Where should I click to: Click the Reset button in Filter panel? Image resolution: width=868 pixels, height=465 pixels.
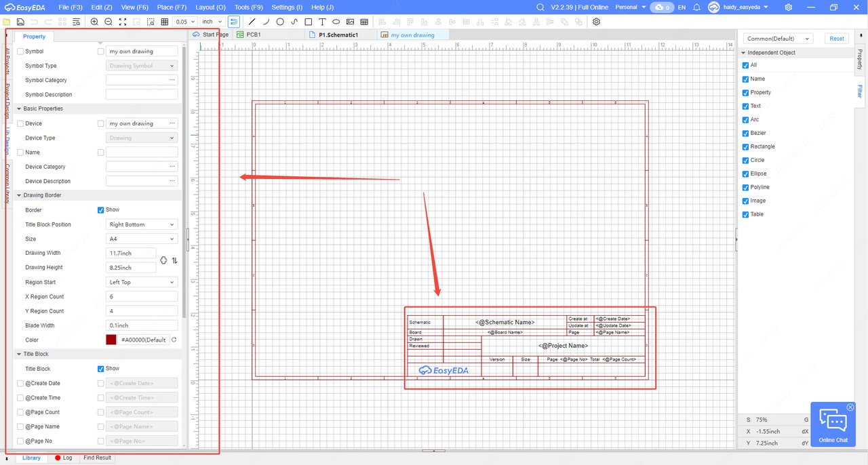click(837, 39)
